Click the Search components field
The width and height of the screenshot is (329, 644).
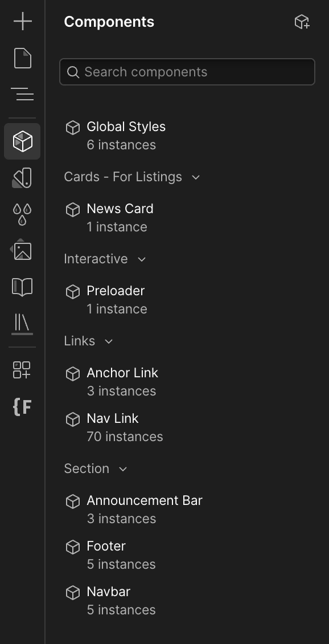point(187,72)
